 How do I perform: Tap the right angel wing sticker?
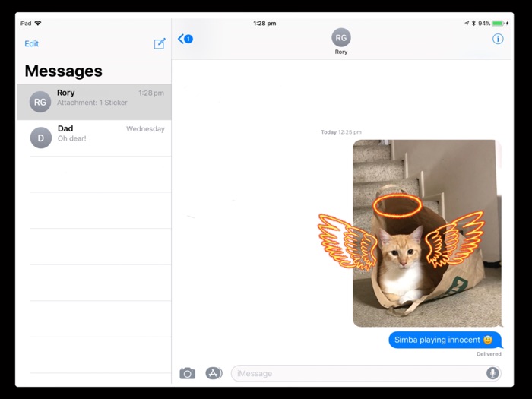(x=454, y=239)
